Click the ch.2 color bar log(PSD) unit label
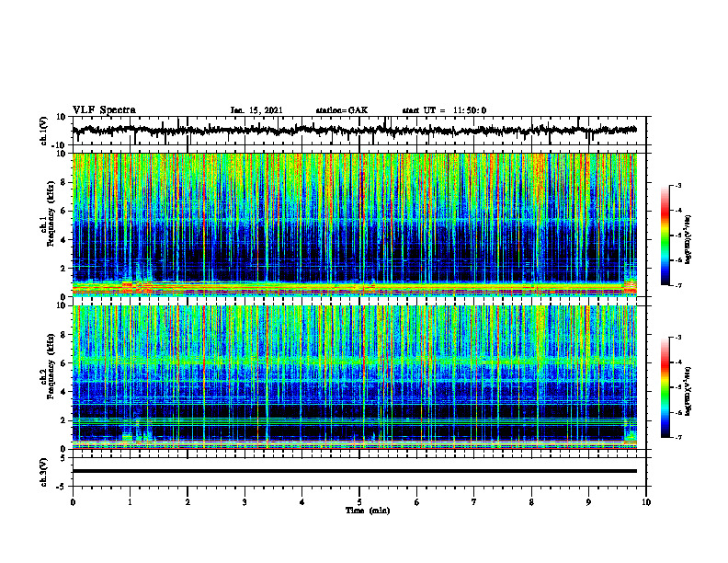The height and width of the screenshot is (563, 728). pyautogui.click(x=688, y=390)
